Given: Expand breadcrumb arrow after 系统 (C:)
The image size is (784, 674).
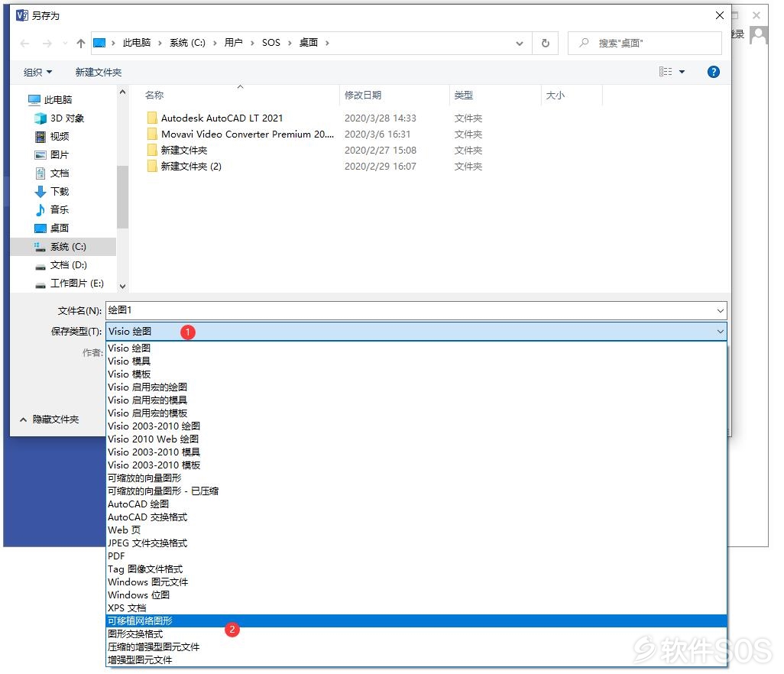Looking at the screenshot, I should (215, 43).
